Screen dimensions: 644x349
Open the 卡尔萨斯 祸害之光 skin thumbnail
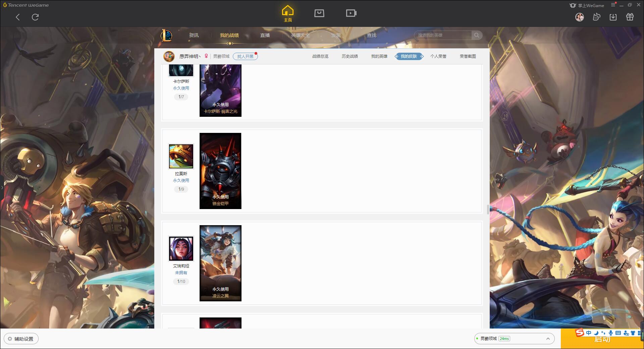tap(220, 91)
